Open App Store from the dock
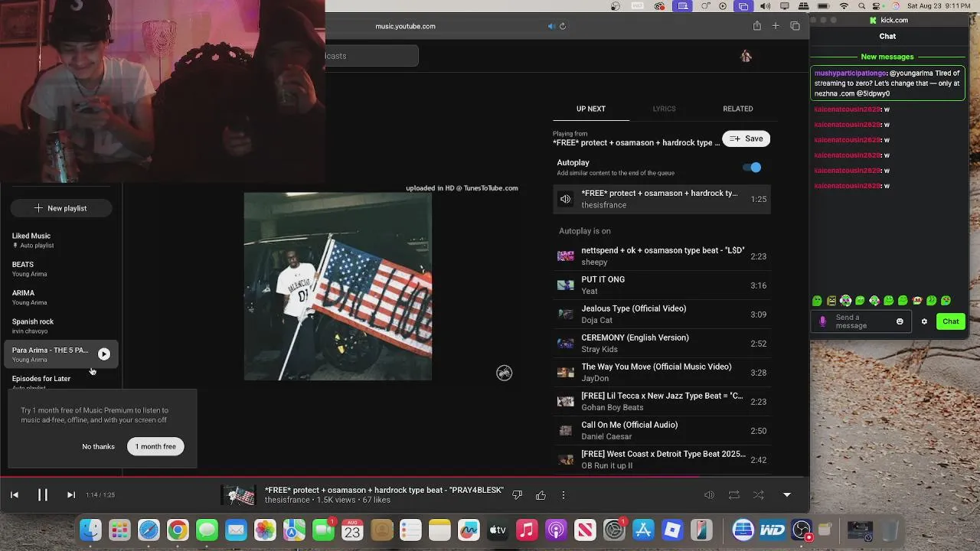Image resolution: width=980 pixels, height=551 pixels. (x=643, y=530)
